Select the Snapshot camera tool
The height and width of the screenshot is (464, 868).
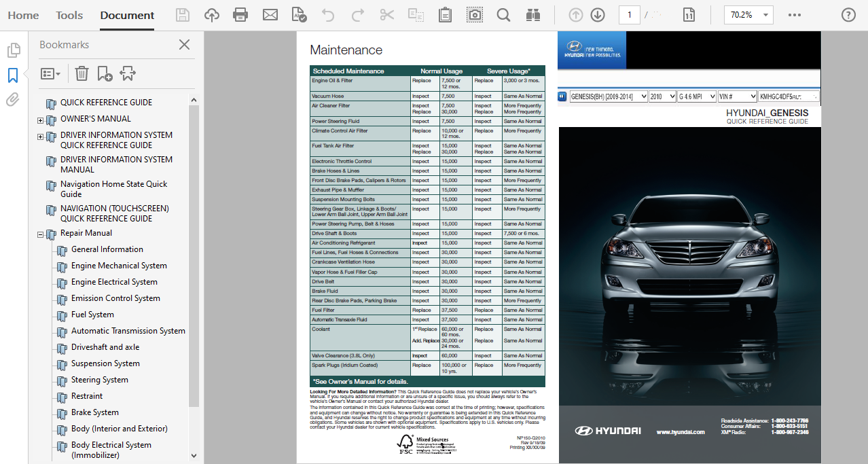point(473,14)
